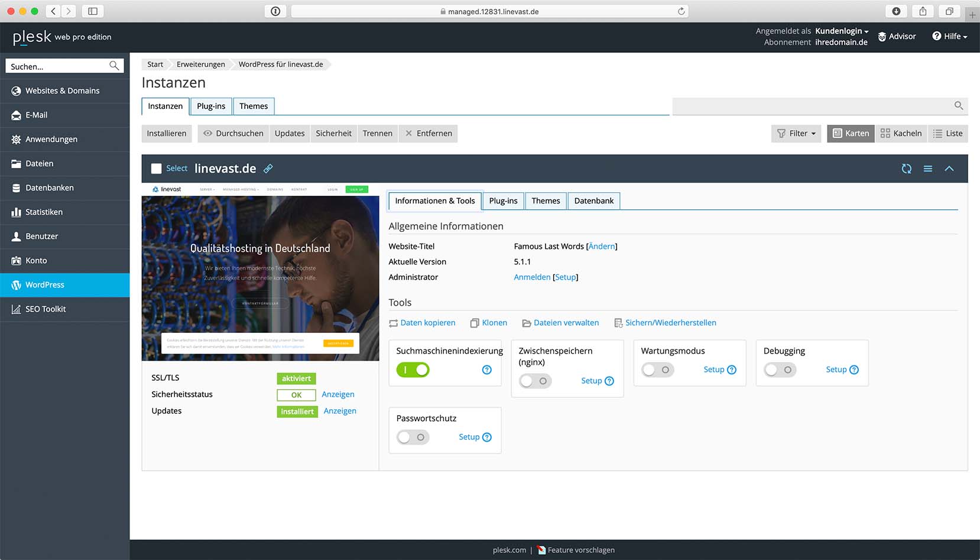Screen dimensions: 980x560
Task: Open Datenbanken in sidebar
Action: pos(65,188)
